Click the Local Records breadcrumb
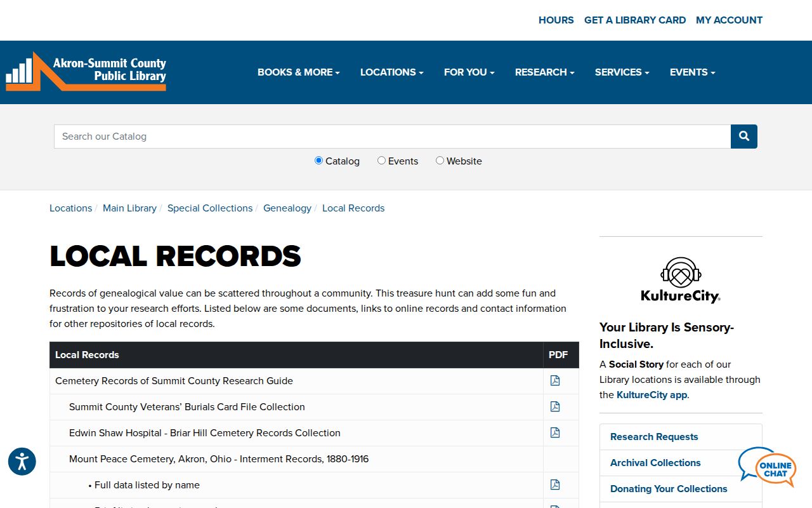The image size is (812, 508). [353, 208]
